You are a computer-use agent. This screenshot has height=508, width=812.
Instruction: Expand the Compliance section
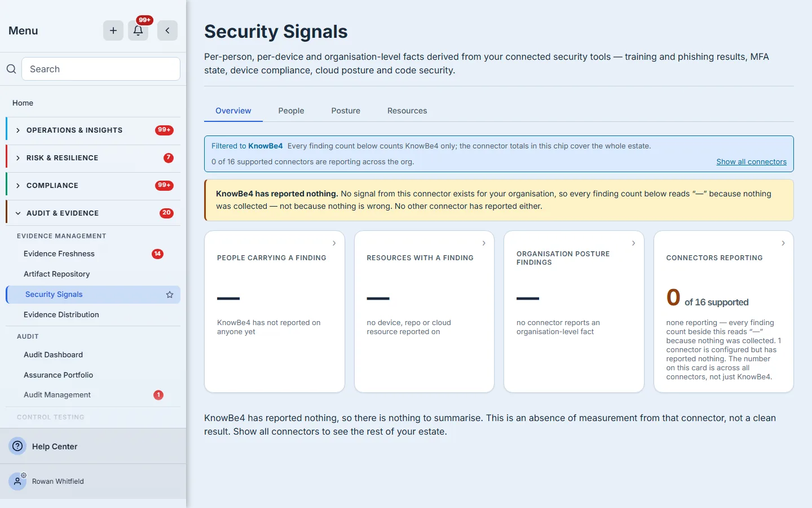coord(94,186)
